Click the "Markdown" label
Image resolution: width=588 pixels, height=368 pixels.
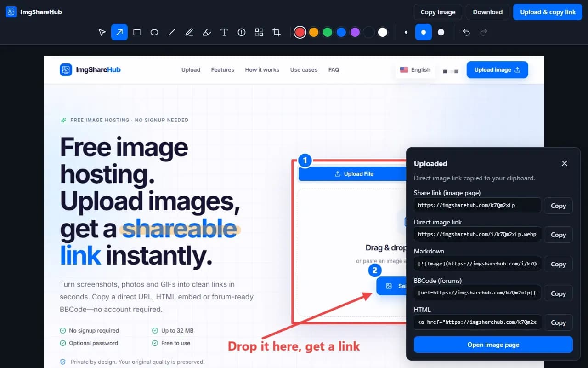click(x=429, y=251)
